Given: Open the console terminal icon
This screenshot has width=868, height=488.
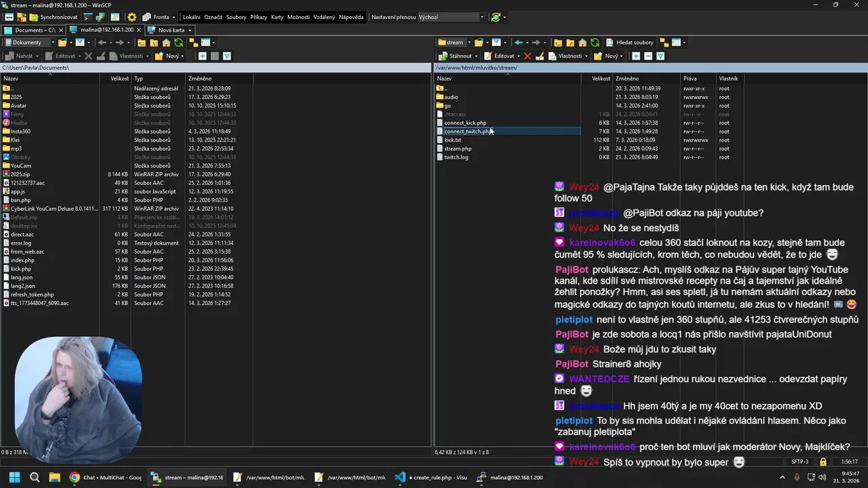Looking at the screenshot, I should pos(87,17).
